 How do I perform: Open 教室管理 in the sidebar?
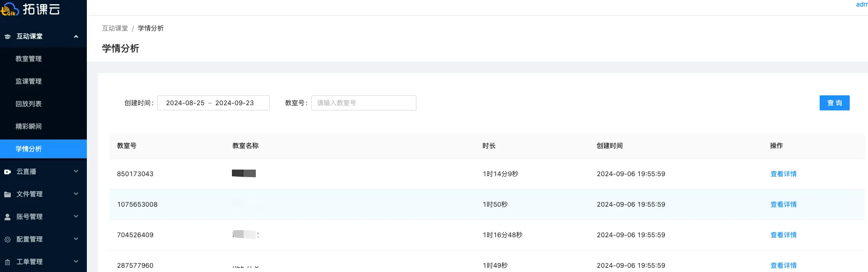coord(29,59)
